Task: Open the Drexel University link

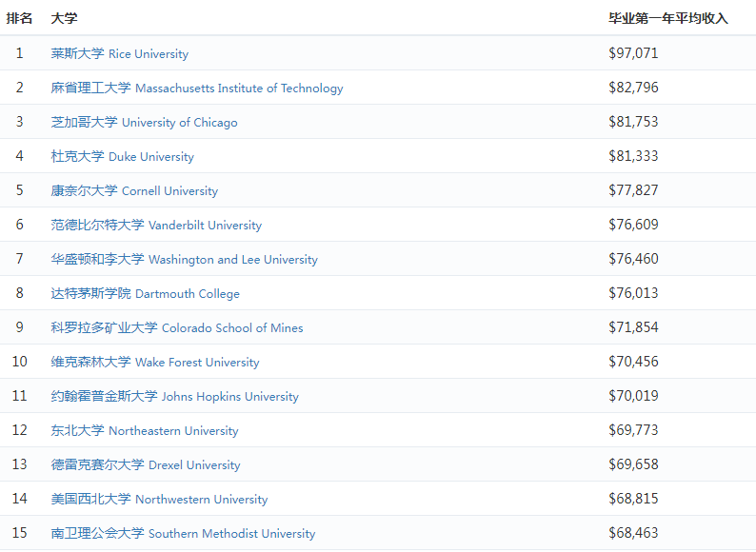Action: [x=146, y=465]
